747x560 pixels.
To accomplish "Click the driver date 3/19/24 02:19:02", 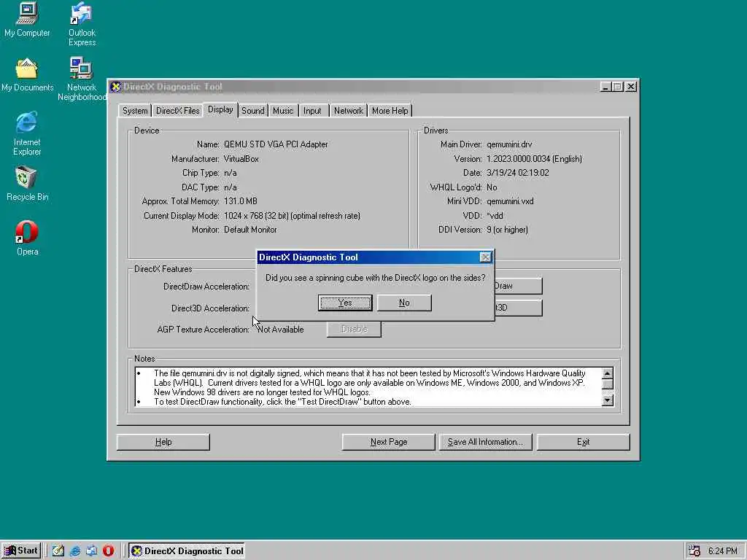I will pyautogui.click(x=518, y=173).
